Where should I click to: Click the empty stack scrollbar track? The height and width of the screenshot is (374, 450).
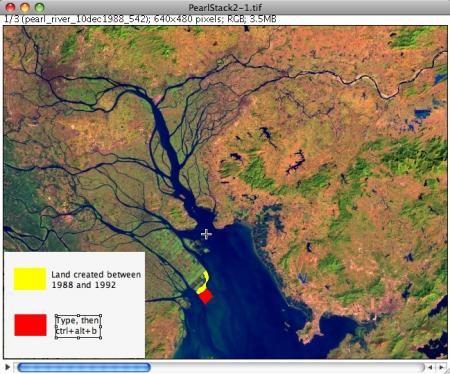[287, 367]
